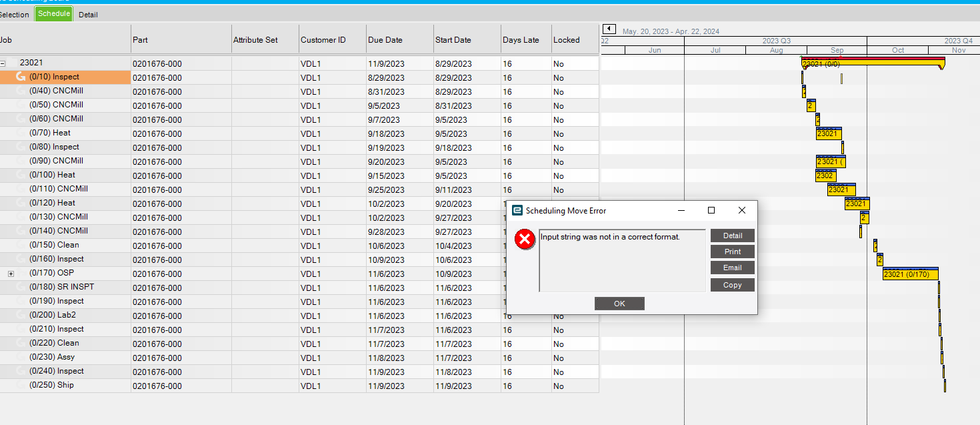Select the yellow 23021 (0/170) Gantt bar
The image size is (980, 425).
911,274
